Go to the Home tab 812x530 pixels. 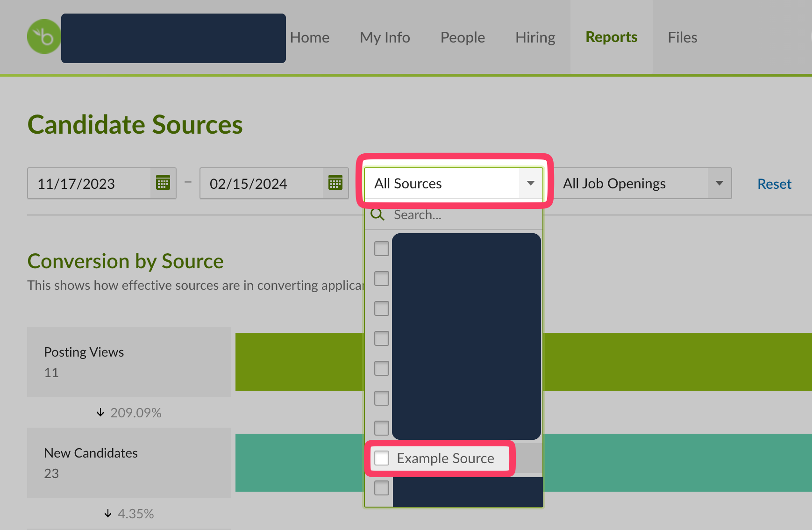click(309, 37)
